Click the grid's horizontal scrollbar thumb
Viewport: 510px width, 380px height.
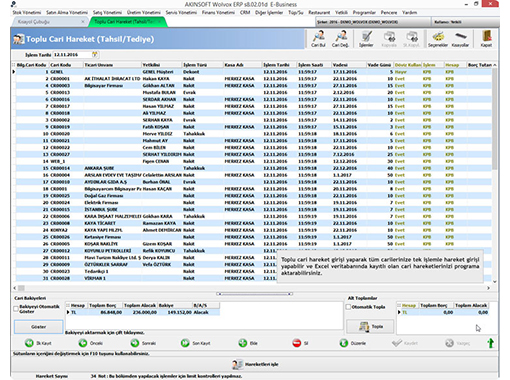point(21,288)
